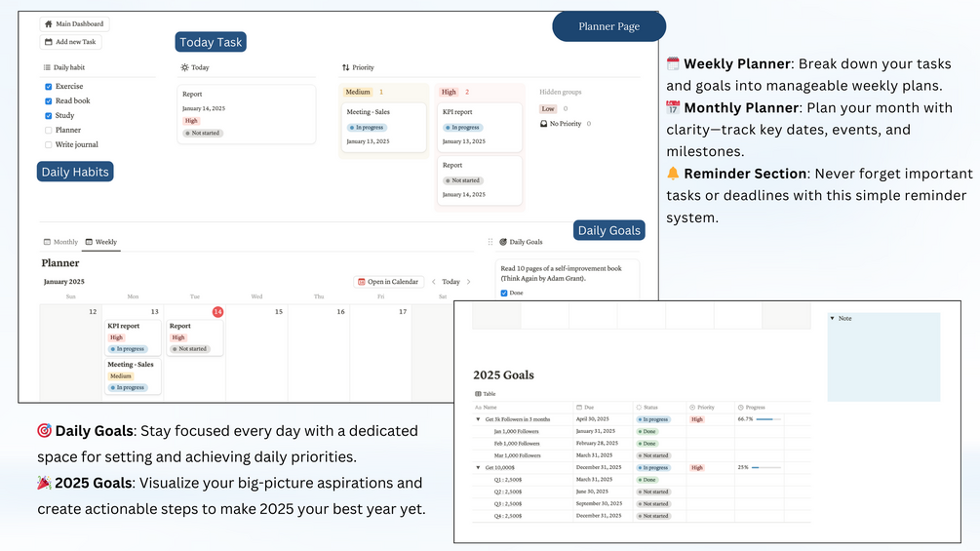Open the Report entry on calendar day 14

coord(194,337)
